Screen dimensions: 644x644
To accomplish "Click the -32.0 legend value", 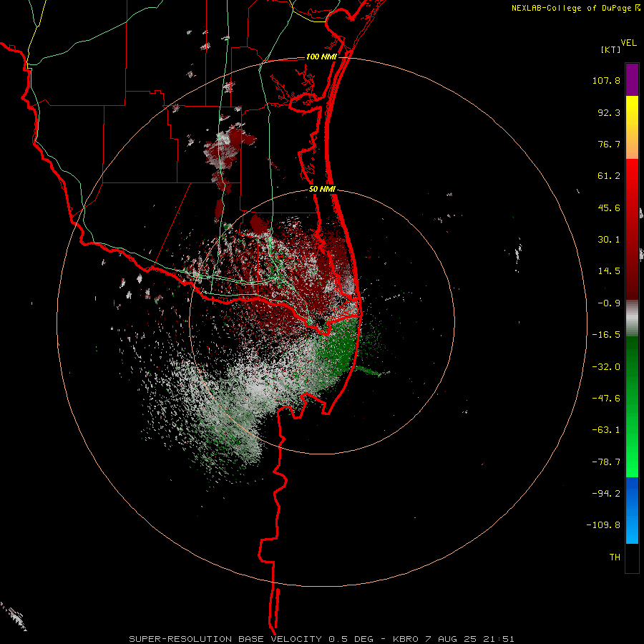I will click(606, 367).
